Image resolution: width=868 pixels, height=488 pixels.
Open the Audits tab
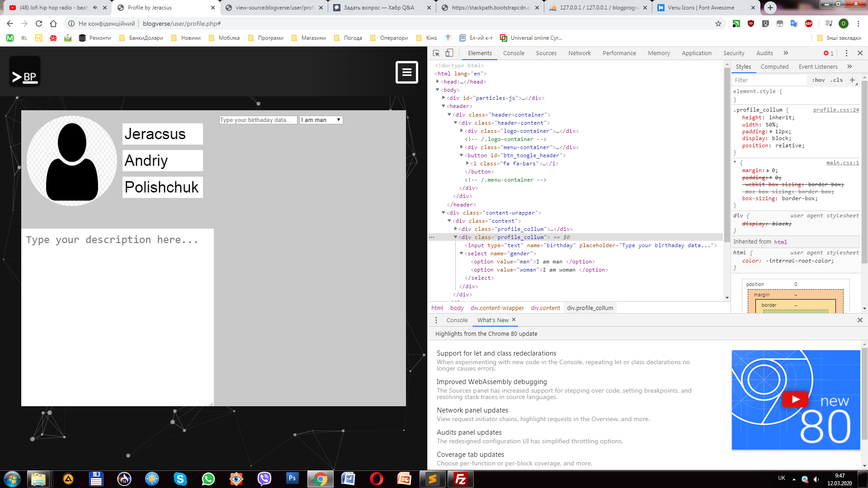pos(764,53)
